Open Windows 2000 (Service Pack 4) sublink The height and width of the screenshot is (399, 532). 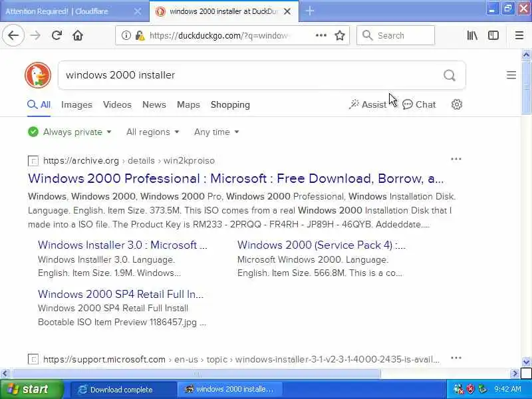(321, 245)
